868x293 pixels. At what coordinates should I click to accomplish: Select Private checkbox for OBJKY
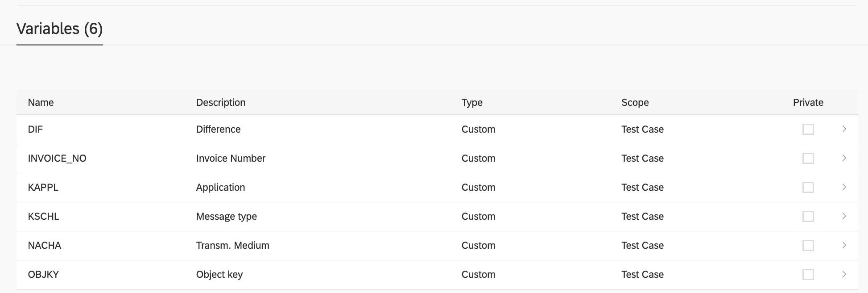point(808,275)
